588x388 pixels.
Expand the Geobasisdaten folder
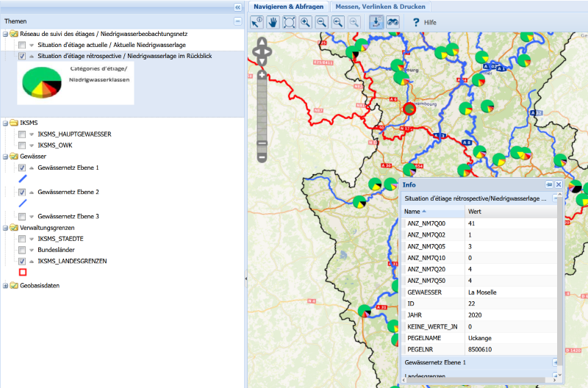(5, 286)
